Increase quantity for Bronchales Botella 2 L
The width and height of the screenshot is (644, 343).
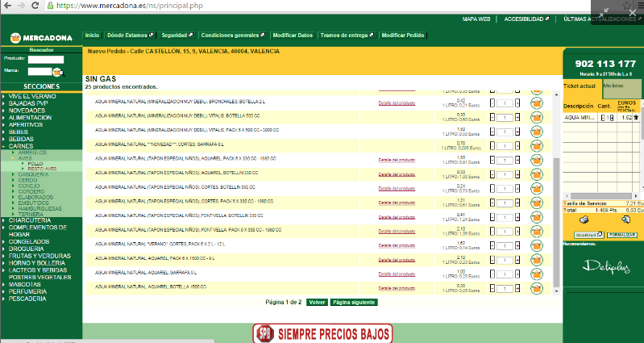click(517, 103)
